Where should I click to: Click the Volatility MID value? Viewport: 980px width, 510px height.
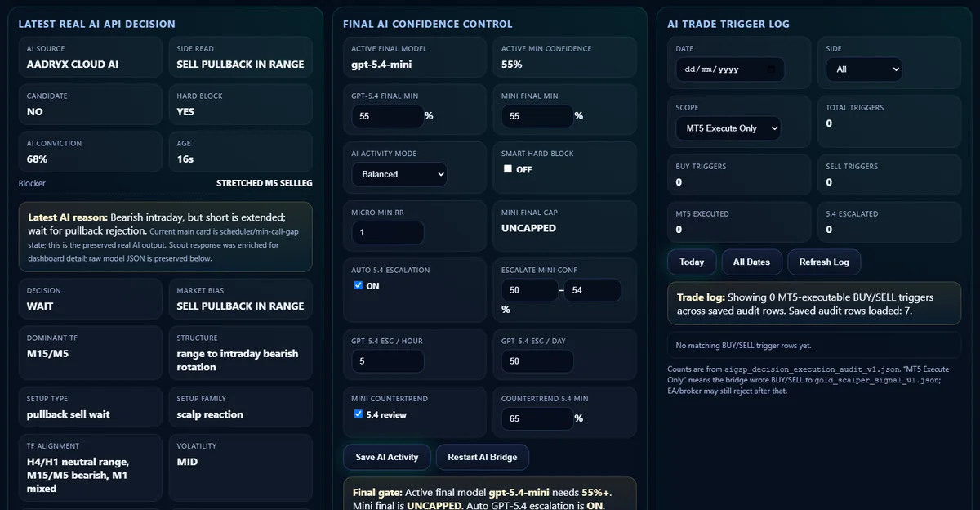(187, 462)
